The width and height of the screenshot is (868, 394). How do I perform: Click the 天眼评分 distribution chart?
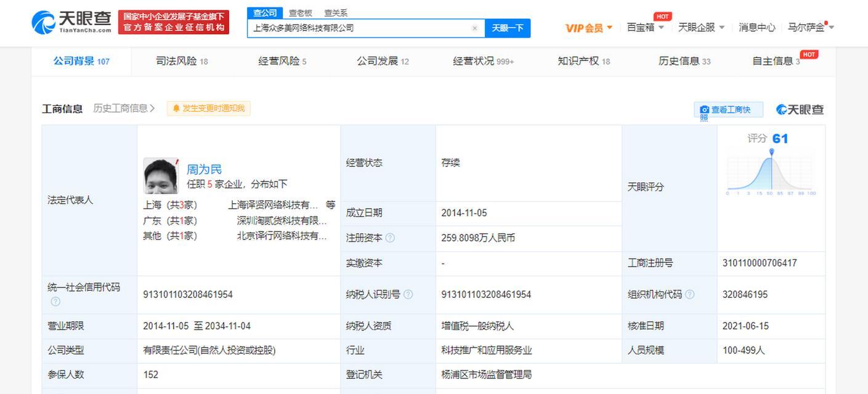771,172
